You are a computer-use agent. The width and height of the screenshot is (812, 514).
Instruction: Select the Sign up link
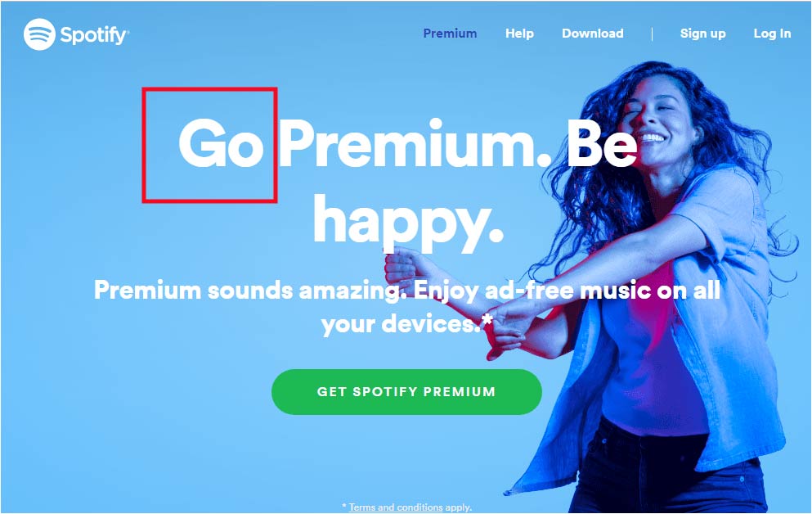pyautogui.click(x=702, y=34)
